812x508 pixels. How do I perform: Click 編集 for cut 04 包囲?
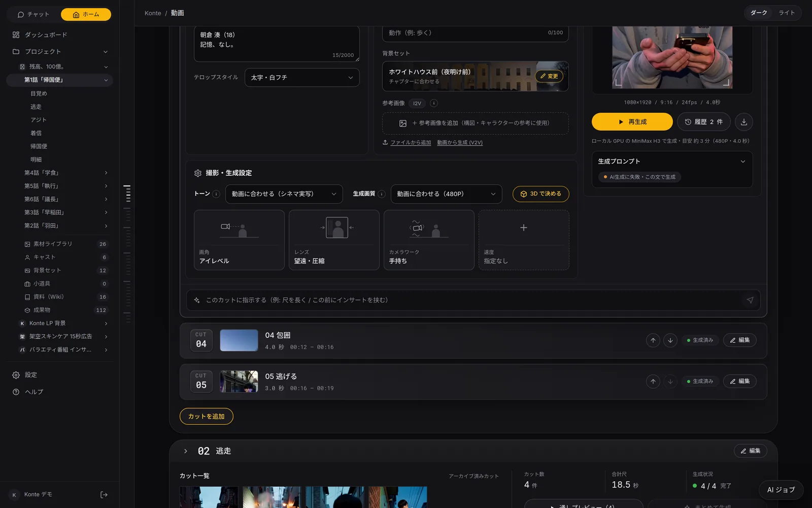click(739, 340)
